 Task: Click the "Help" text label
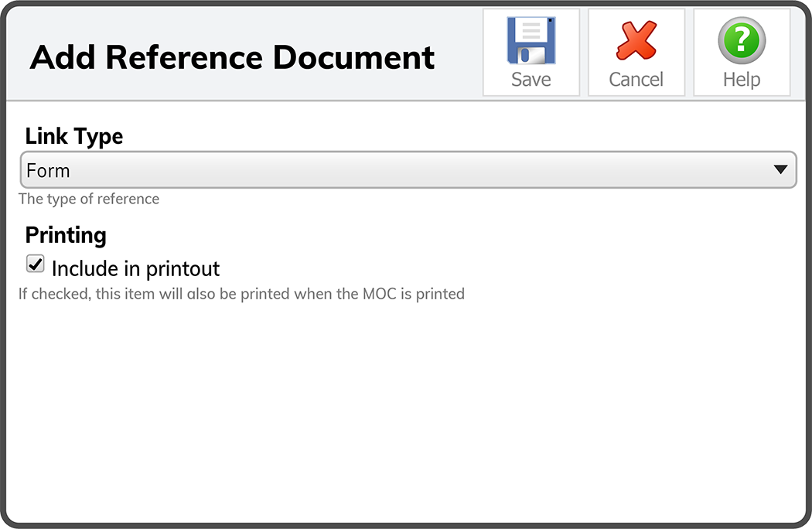point(741,80)
